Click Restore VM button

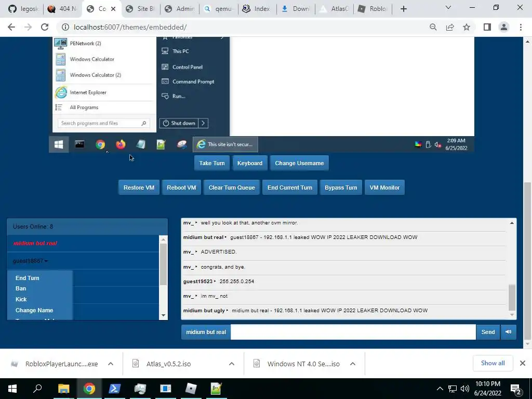139,188
